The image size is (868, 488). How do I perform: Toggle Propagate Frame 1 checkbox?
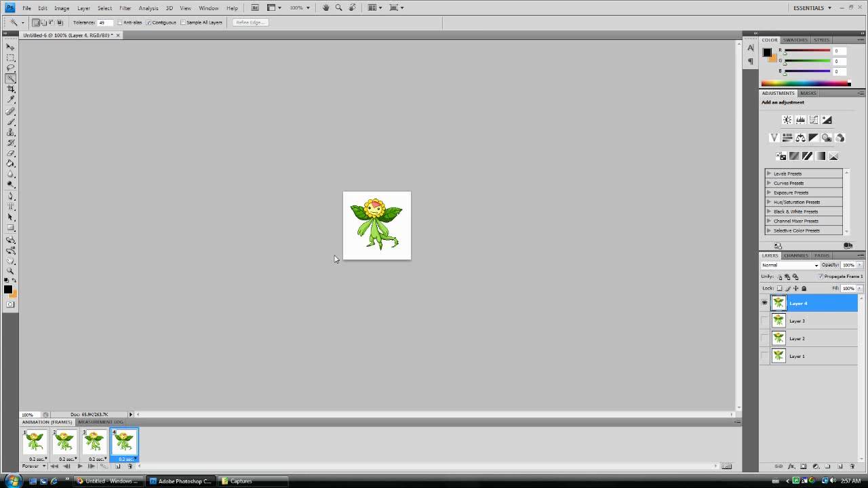pos(821,277)
